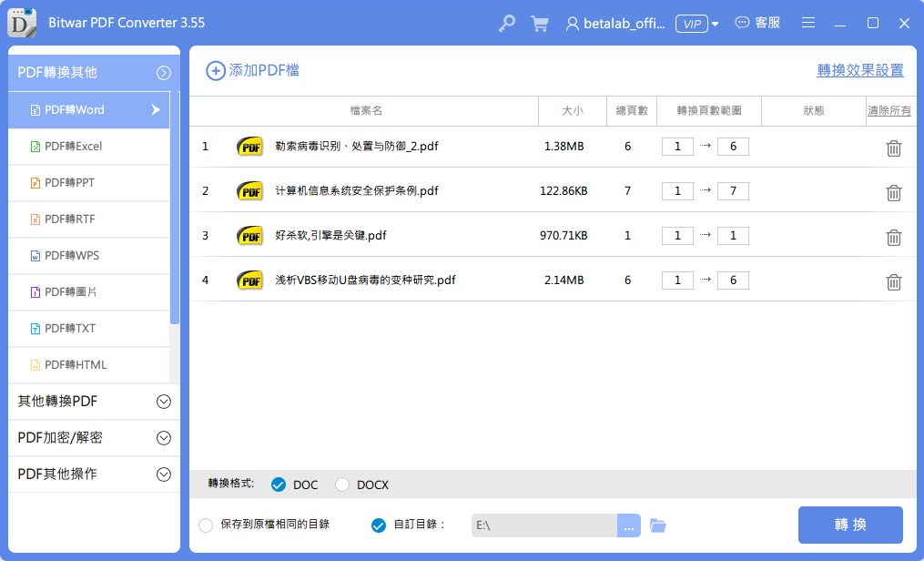Screen dimensions: 924x561
Task: Click end page field showing 7
Action: point(733,191)
